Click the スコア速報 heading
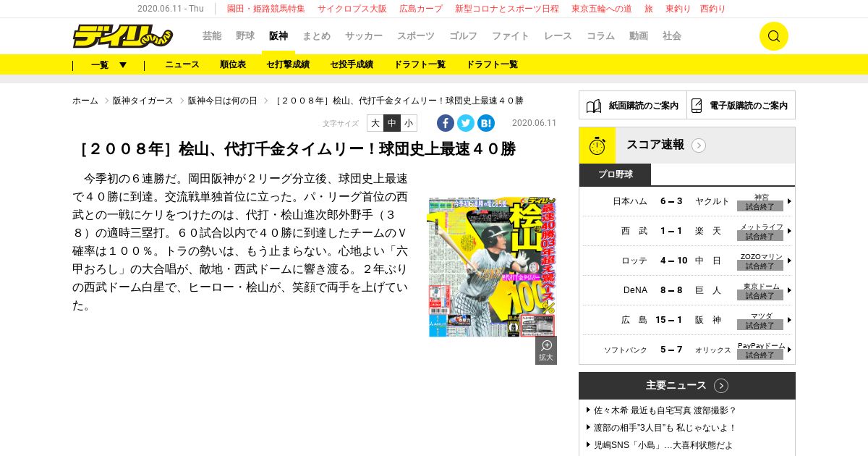The height and width of the screenshot is (456, 868). [655, 145]
